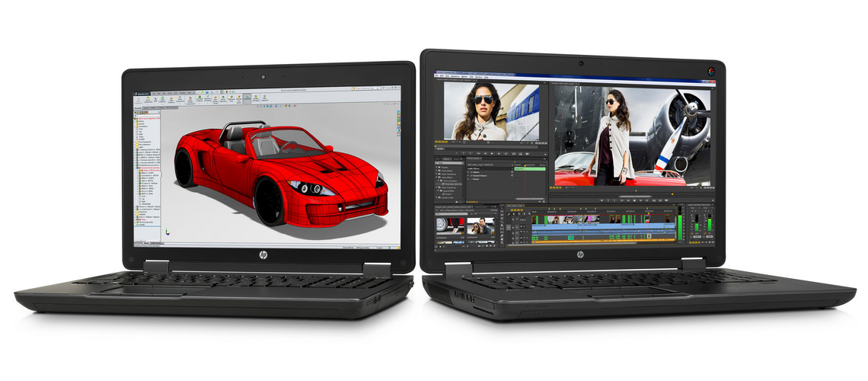Open the car wheel clip thumbnail in Project panel
The image size is (868, 381).
[x=450, y=226]
